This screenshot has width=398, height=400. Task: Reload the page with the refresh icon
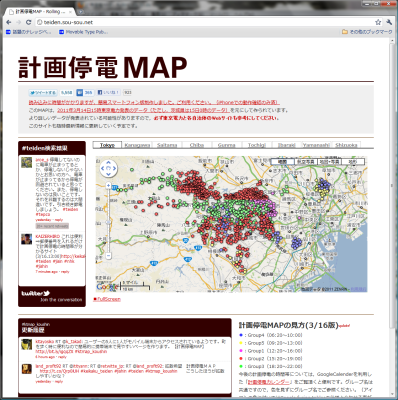[x=29, y=22]
